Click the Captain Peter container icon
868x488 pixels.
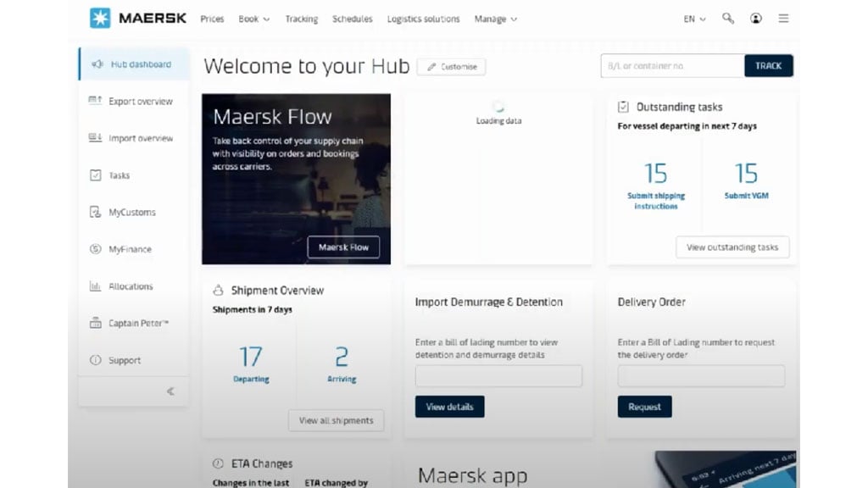coord(95,323)
